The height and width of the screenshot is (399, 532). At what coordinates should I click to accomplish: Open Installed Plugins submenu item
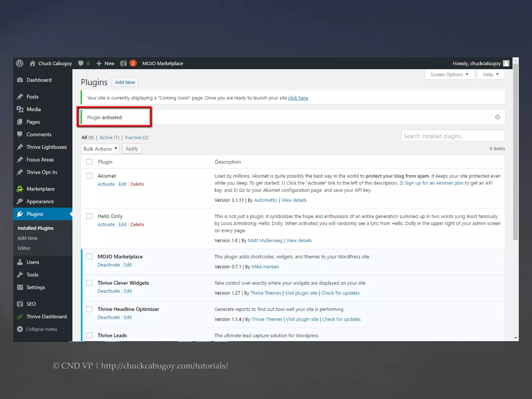click(x=36, y=228)
